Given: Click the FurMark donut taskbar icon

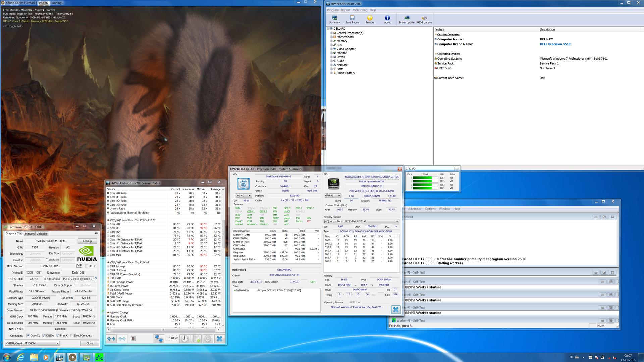Looking at the screenshot, I should point(72,357).
